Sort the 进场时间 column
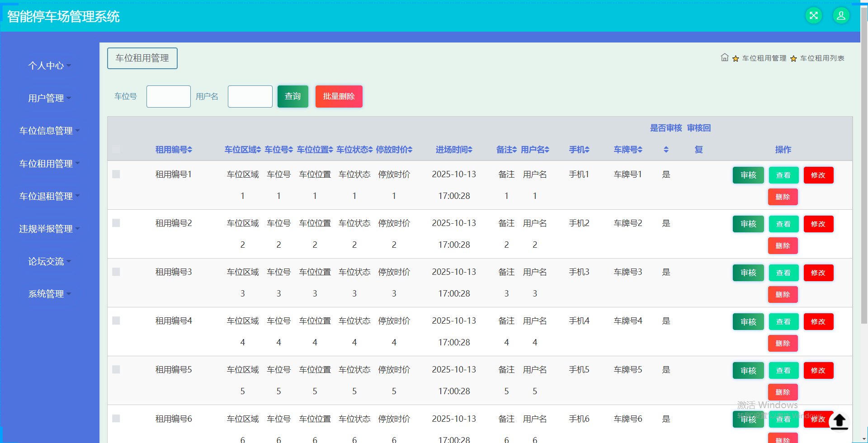The image size is (868, 443). pos(454,150)
